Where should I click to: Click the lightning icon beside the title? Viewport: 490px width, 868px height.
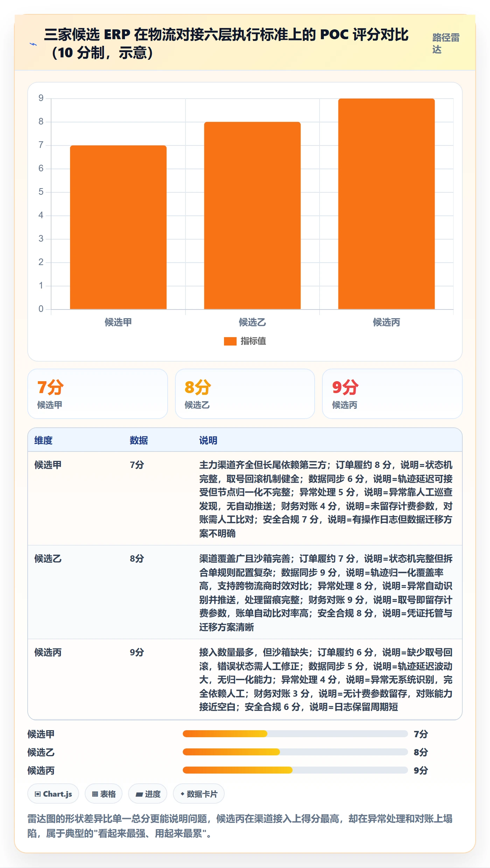[x=33, y=44]
